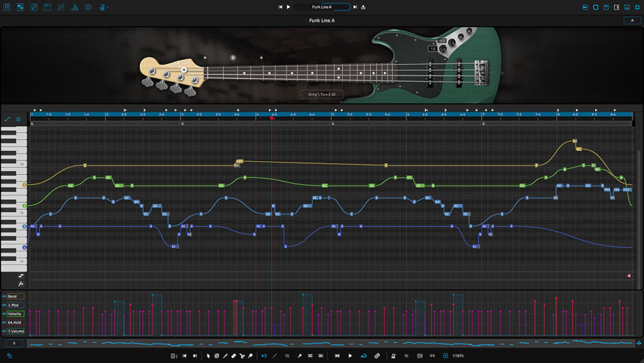Click the equalizer bars icon in top bar
The image size is (644, 363).
pos(61,7)
